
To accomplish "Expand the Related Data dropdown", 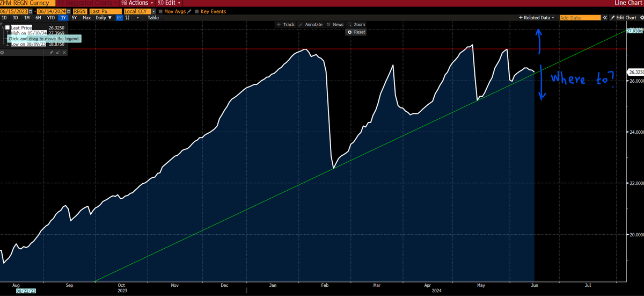I will point(537,18).
